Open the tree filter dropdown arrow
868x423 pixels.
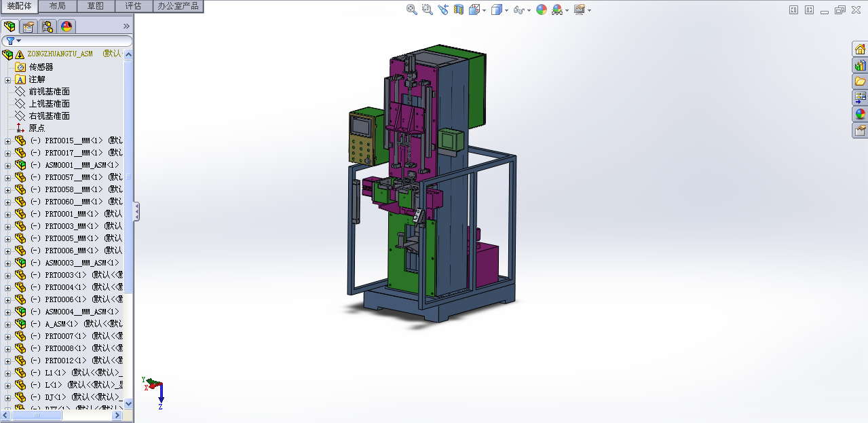19,41
